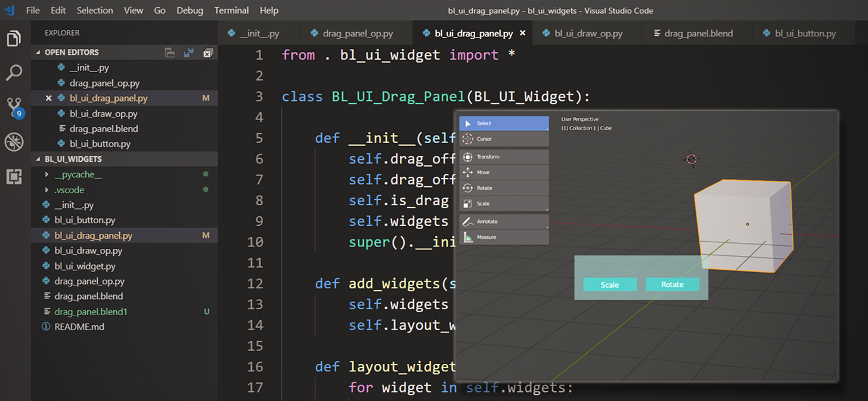Close All Editors via the Open Editors toolbar
This screenshot has width=868, height=401.
click(x=207, y=53)
